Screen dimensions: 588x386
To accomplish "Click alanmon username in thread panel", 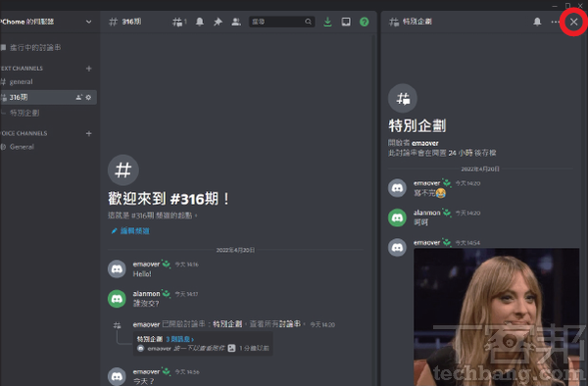I will tap(426, 213).
